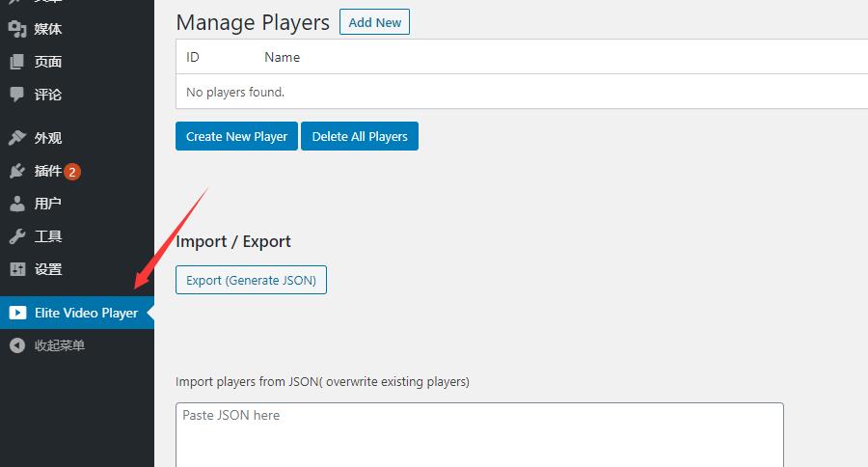Click the 用户 users person icon

point(17,204)
